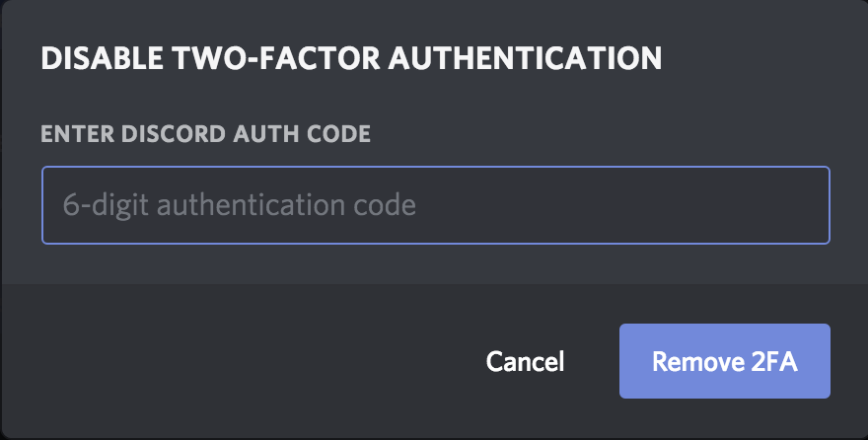The width and height of the screenshot is (868, 440).
Task: Confirm with the Remove 2FA button
Action: click(725, 361)
